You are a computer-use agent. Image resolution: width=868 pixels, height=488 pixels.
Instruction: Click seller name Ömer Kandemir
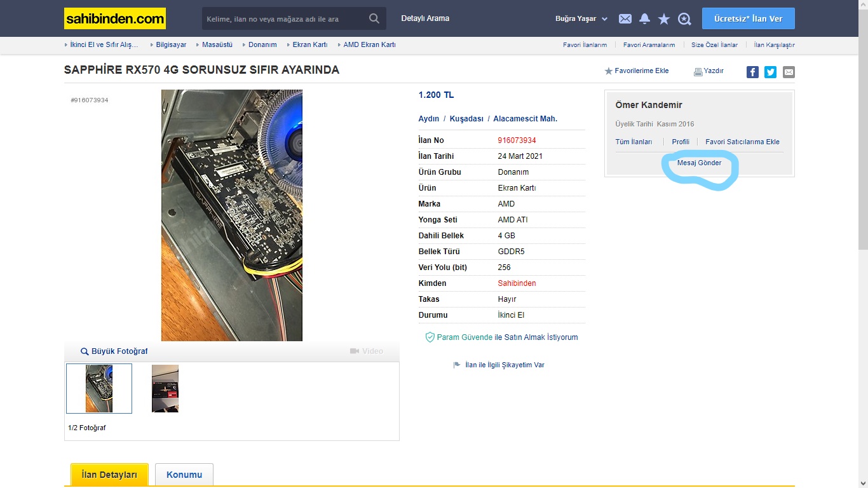(649, 105)
